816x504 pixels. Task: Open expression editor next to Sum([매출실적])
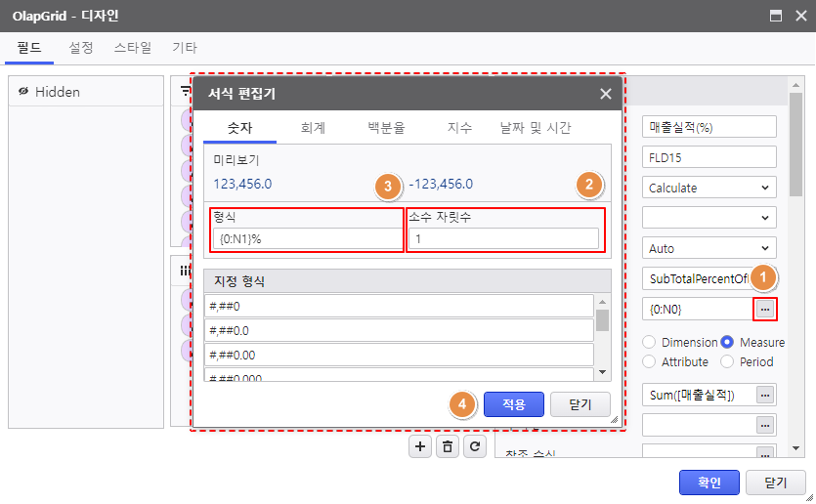click(x=765, y=395)
